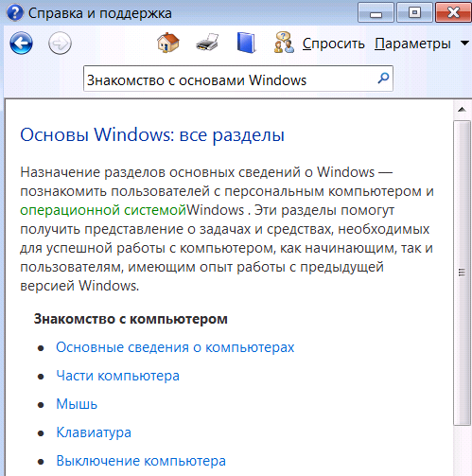Open the операционной системой glossary link
This screenshot has height=476, width=472.
coord(103,210)
